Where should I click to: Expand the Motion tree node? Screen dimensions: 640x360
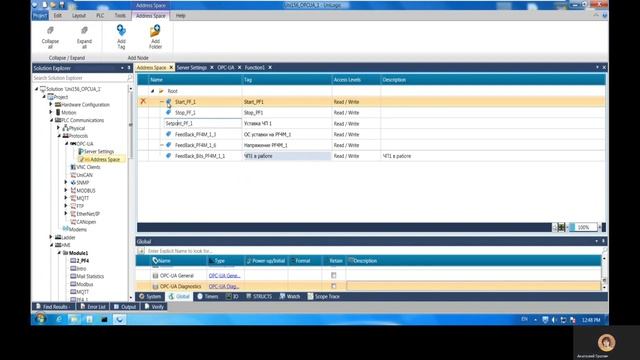coord(51,112)
